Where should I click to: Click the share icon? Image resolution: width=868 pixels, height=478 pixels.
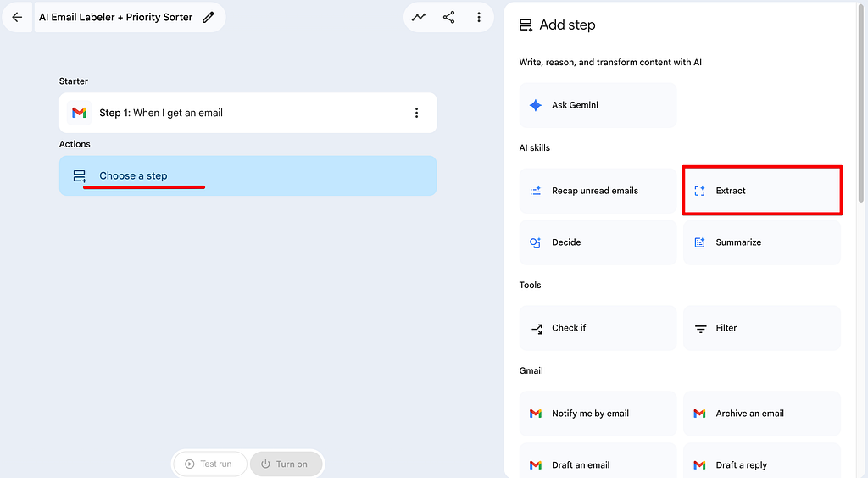pos(449,17)
